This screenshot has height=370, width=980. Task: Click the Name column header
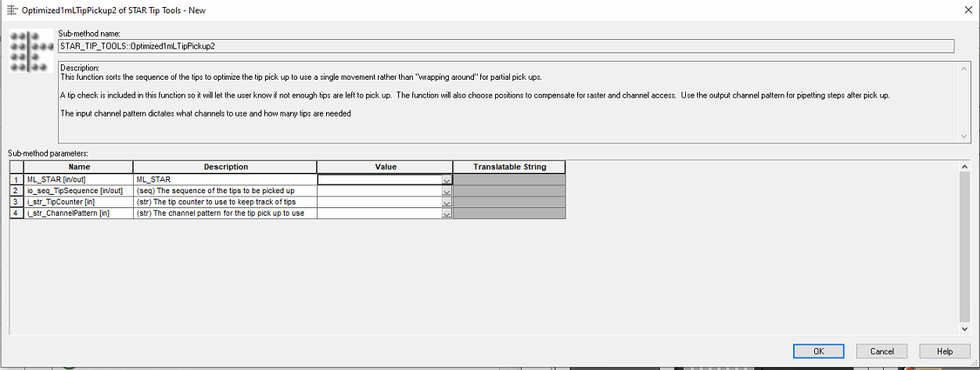[x=79, y=167]
